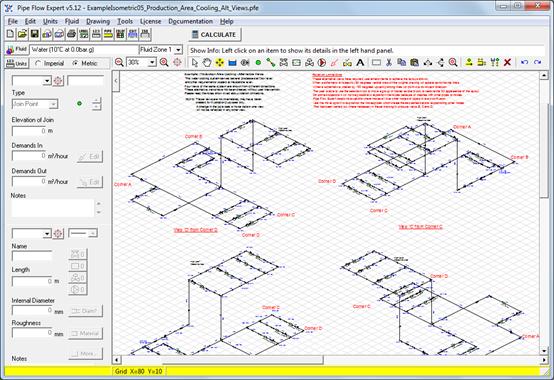
Task: Choose the add pipe tool
Action: tap(271, 63)
